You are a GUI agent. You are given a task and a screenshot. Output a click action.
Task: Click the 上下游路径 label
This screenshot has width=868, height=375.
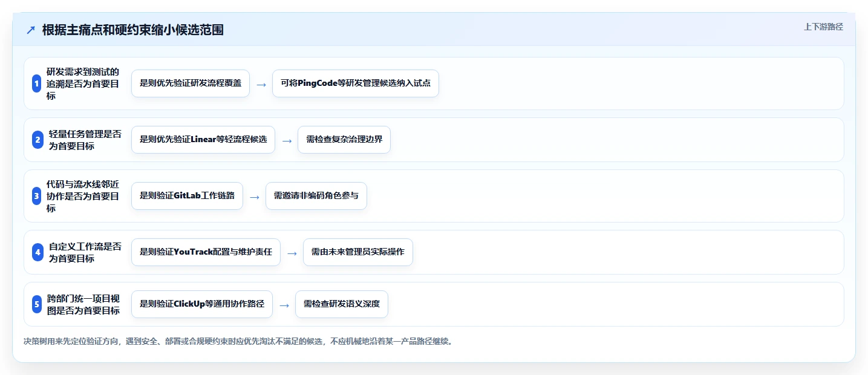[x=823, y=27]
